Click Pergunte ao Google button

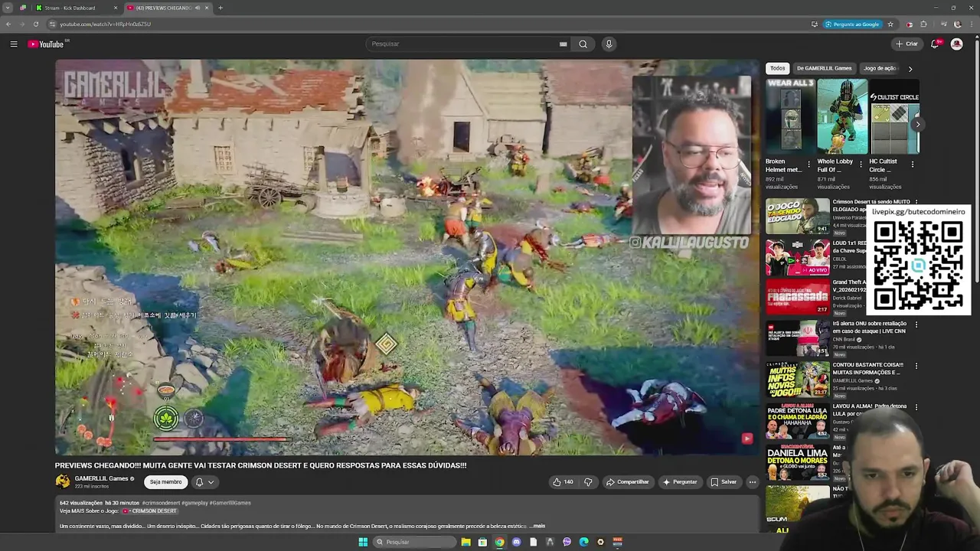click(852, 24)
